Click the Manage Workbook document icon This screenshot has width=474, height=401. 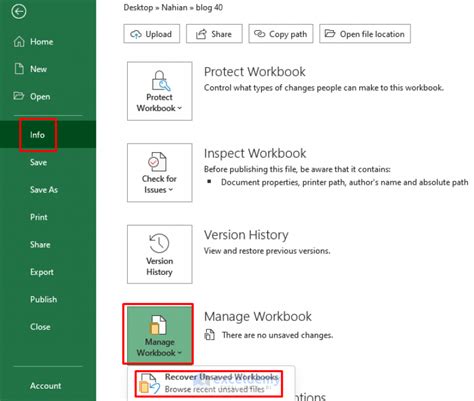coord(158,325)
